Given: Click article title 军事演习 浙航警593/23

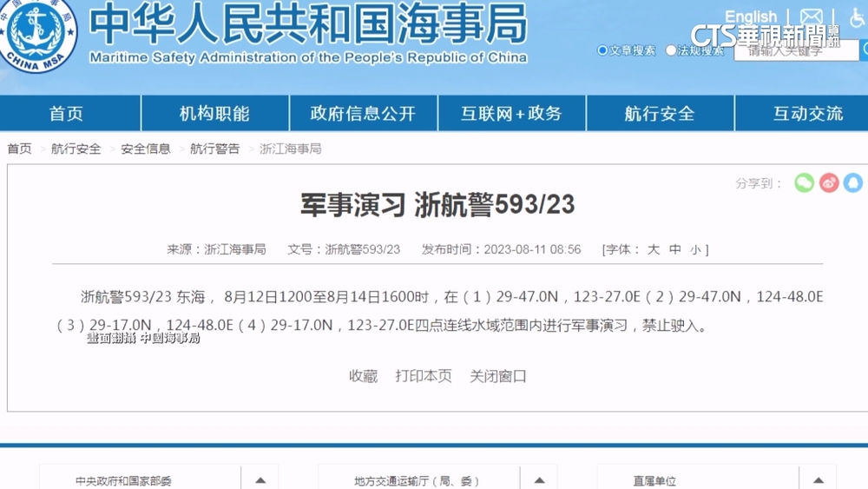Looking at the screenshot, I should (x=437, y=204).
